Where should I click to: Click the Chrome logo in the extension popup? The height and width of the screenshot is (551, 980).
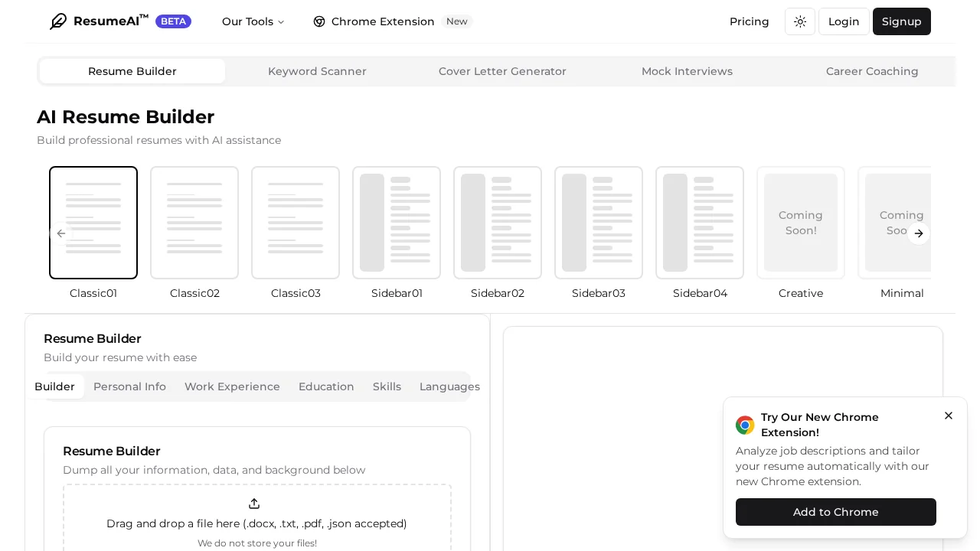745,425
